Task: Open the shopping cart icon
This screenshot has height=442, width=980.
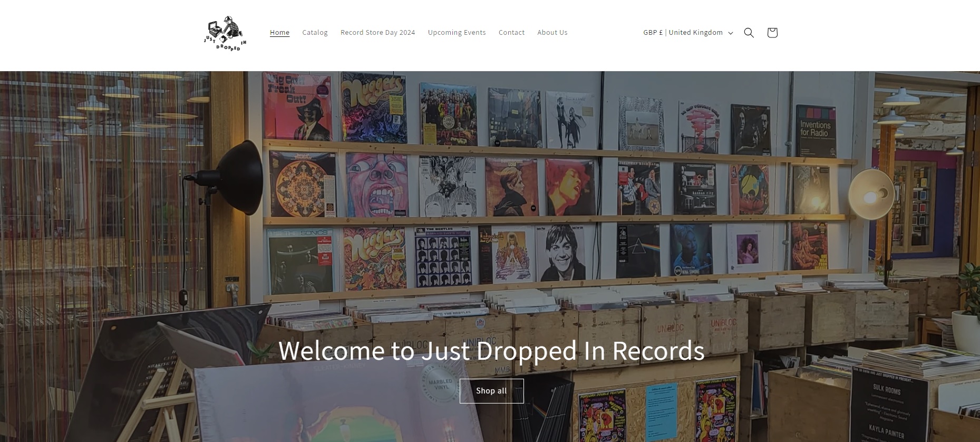Action: pyautogui.click(x=772, y=33)
